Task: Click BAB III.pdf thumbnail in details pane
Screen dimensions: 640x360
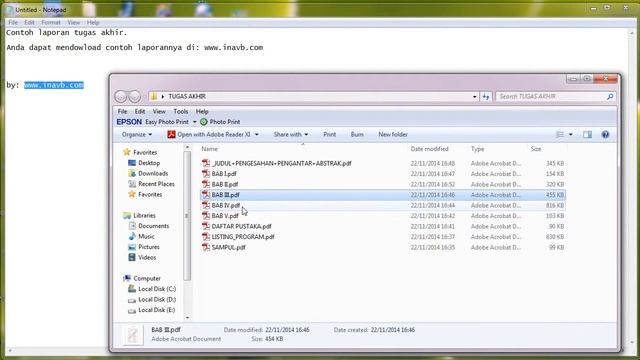Action: (x=133, y=335)
